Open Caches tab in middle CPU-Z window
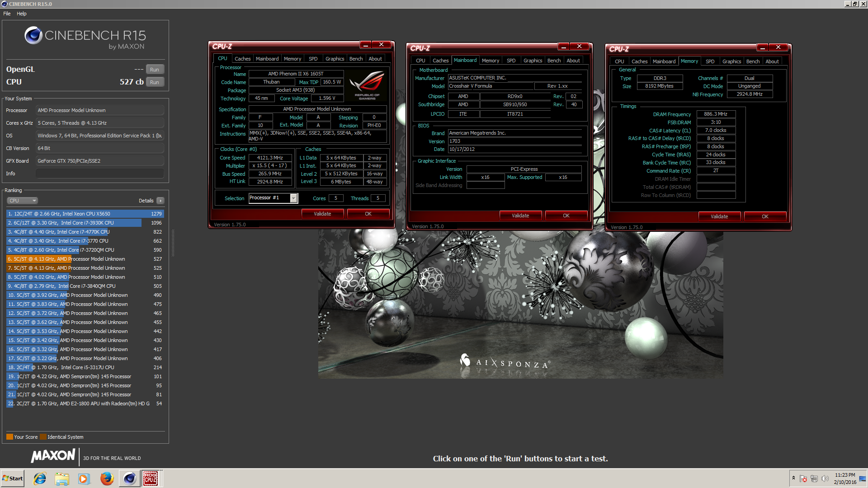The height and width of the screenshot is (488, 868). point(440,61)
